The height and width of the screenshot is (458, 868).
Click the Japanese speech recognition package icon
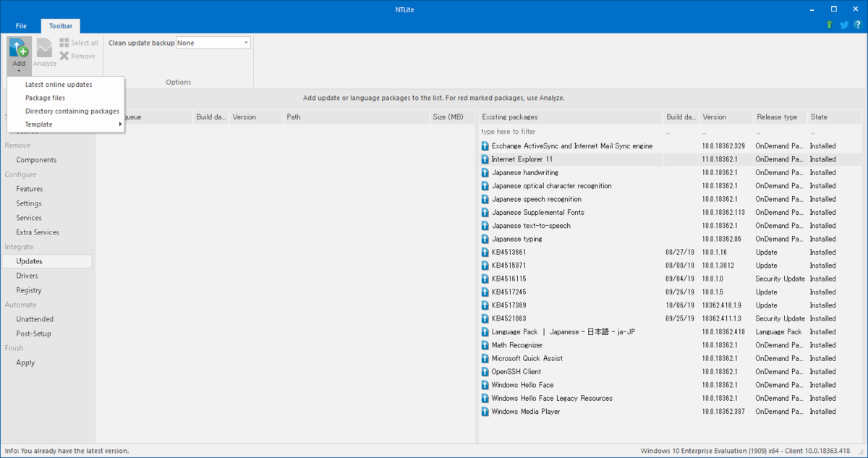click(x=485, y=199)
